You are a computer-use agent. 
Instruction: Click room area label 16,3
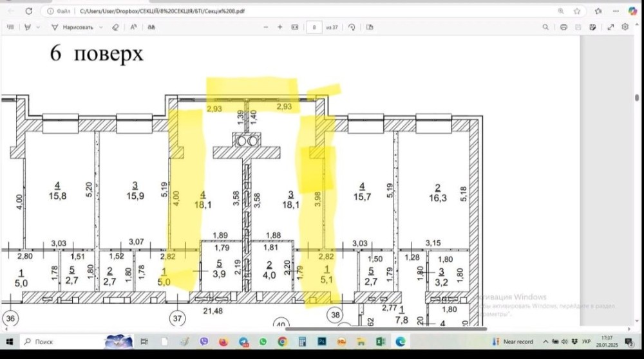click(438, 198)
